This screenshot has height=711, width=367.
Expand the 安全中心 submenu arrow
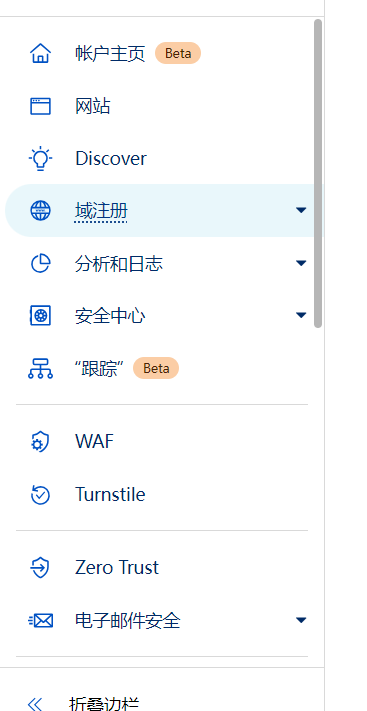tap(301, 315)
